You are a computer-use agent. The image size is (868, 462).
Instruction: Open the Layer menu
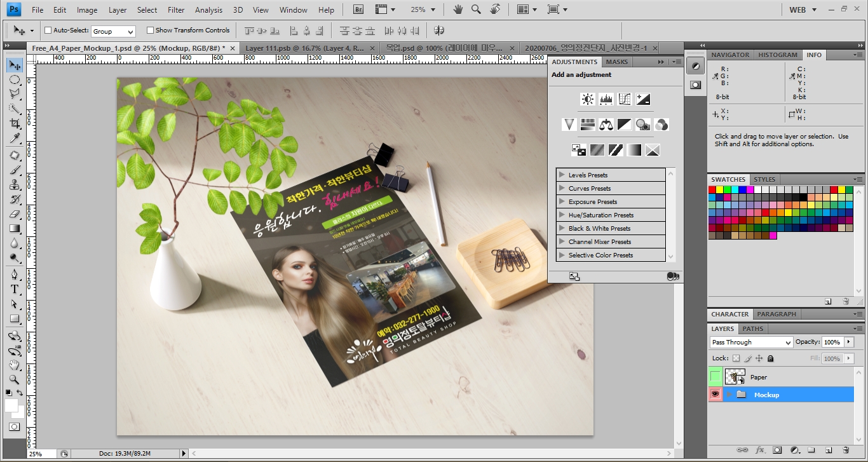[118, 10]
